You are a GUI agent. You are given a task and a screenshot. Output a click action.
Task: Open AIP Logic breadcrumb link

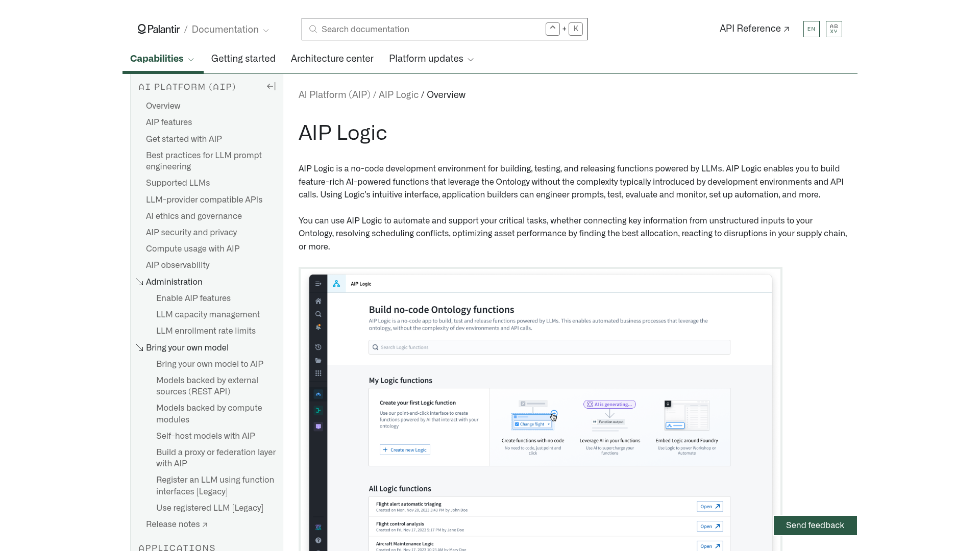coord(398,95)
